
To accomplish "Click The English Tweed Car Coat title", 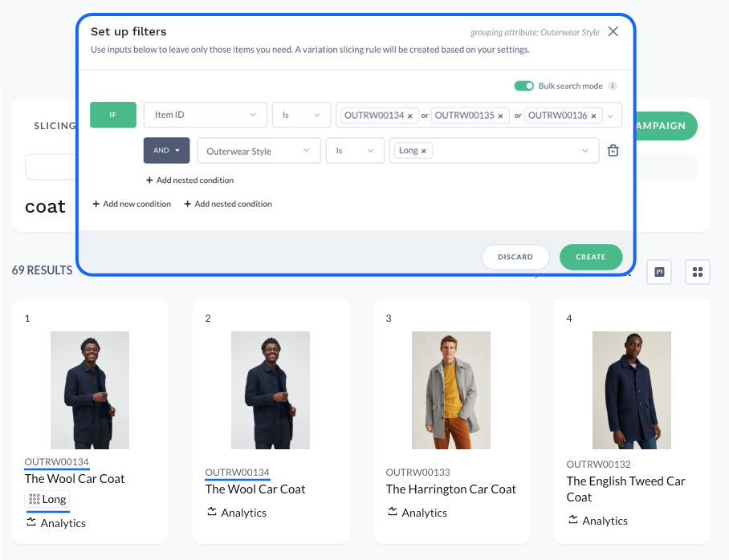I will coord(625,489).
